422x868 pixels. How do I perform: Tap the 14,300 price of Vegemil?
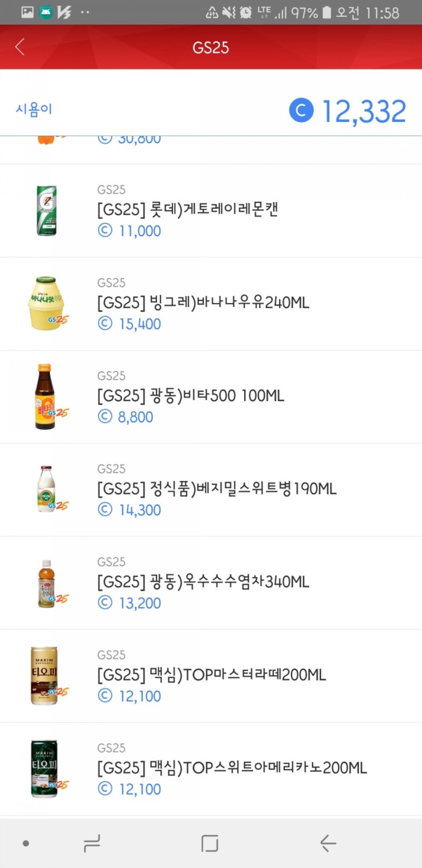tap(129, 510)
